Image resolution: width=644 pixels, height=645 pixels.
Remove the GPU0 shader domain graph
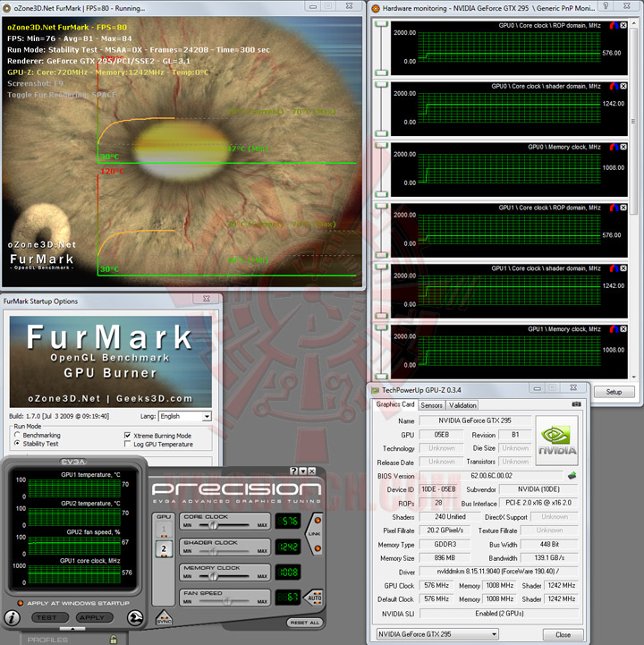(623, 87)
